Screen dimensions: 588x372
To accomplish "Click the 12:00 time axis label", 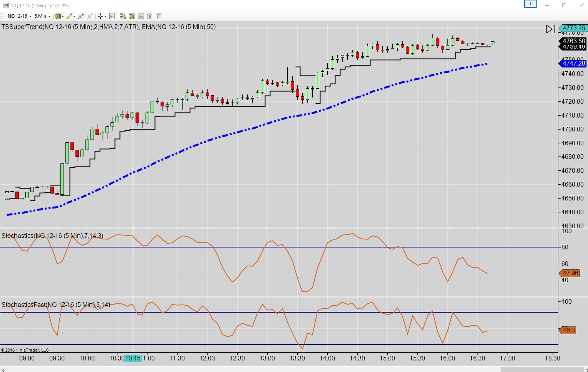I will [207, 358].
